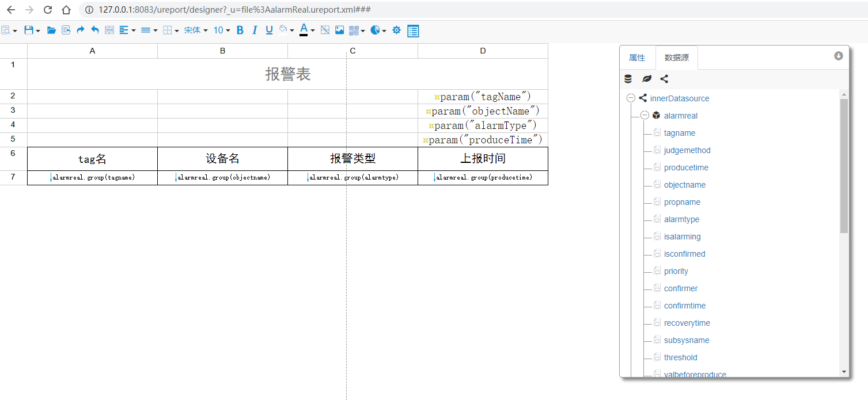Open the font color picker
The width and height of the screenshot is (868, 400).
click(307, 31)
